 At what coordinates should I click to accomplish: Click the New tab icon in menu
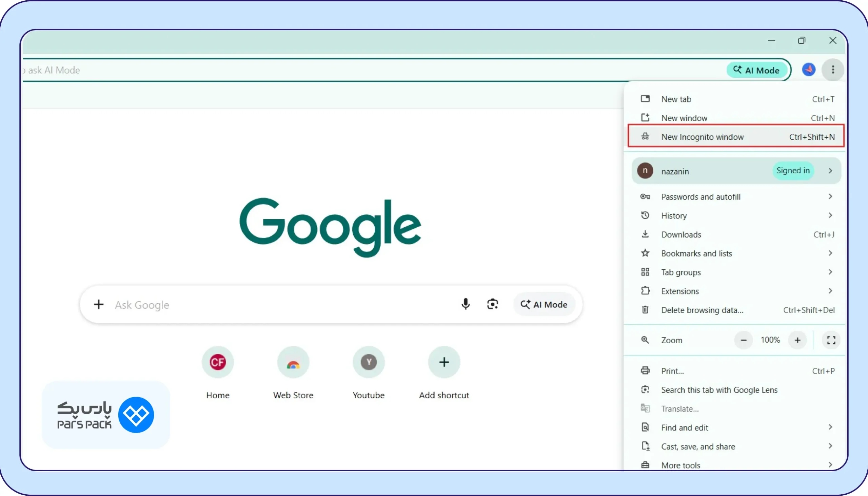click(x=645, y=99)
